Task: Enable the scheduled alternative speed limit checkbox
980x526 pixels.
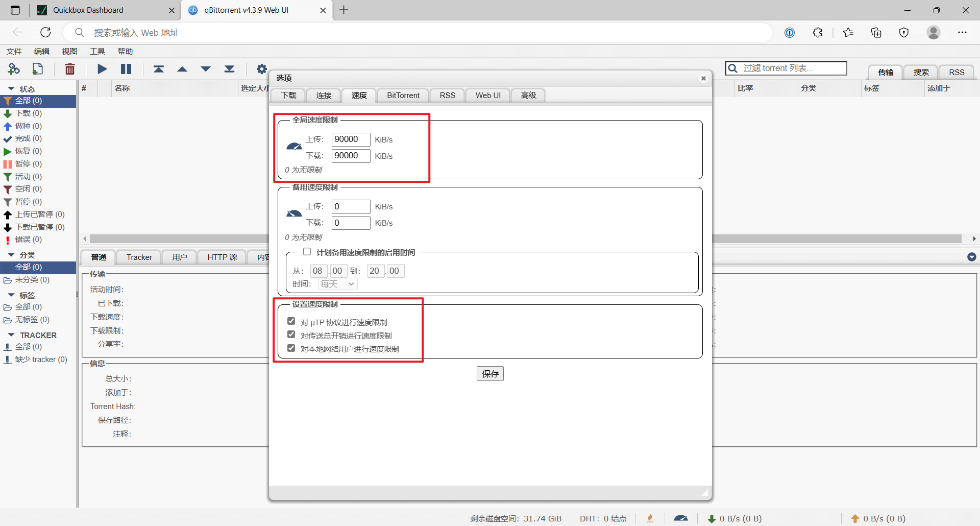Action: point(307,252)
